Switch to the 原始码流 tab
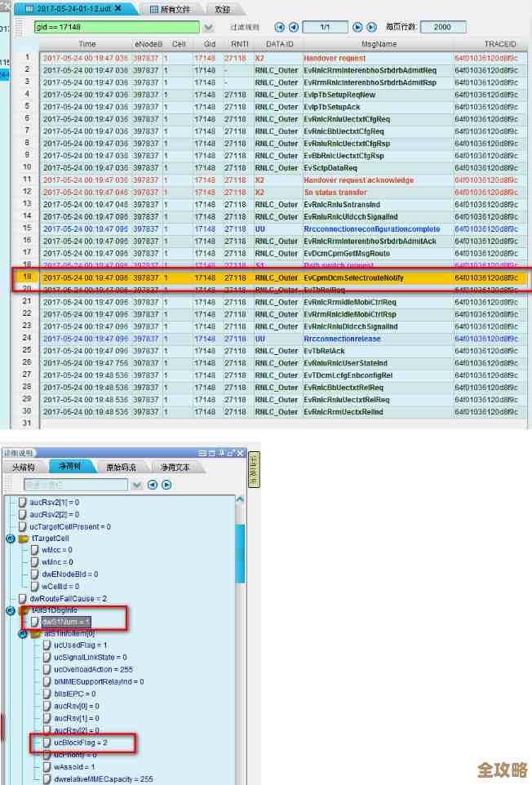Image resolution: width=532 pixels, height=785 pixels. (122, 467)
